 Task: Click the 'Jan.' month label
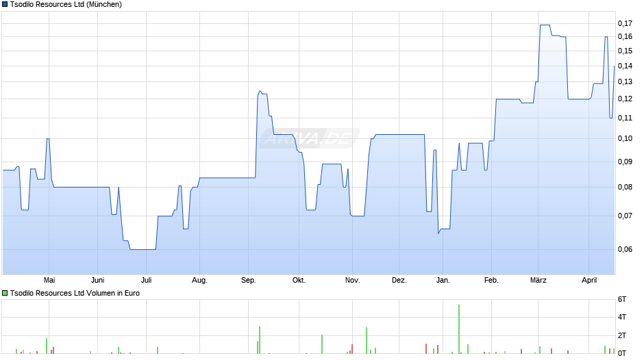tap(443, 280)
